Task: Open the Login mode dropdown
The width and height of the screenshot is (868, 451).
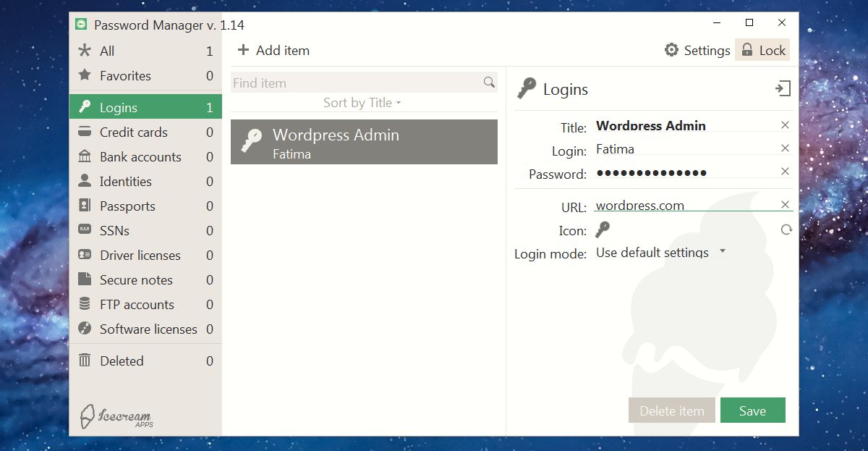Action: pyautogui.click(x=660, y=253)
